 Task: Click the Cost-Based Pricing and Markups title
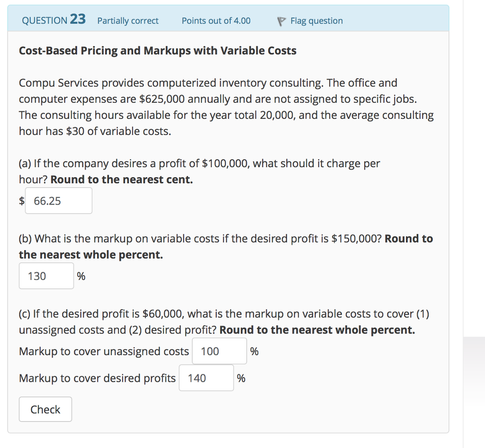(x=157, y=51)
